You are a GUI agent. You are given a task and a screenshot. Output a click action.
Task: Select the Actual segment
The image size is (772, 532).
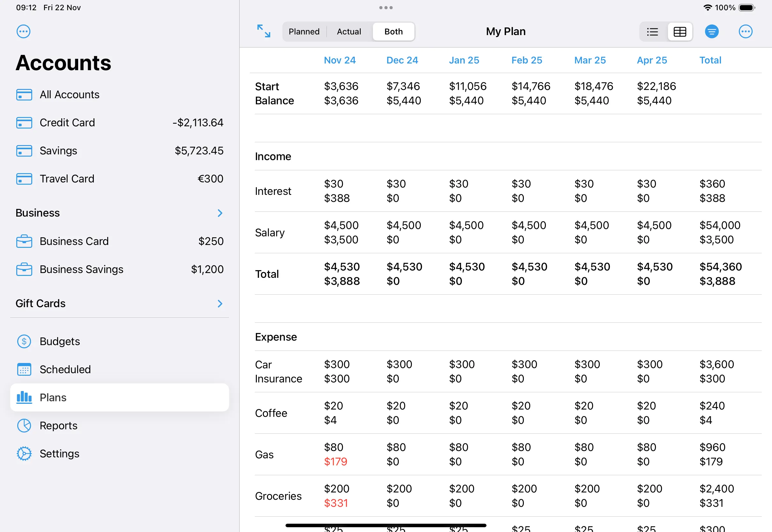coord(349,32)
